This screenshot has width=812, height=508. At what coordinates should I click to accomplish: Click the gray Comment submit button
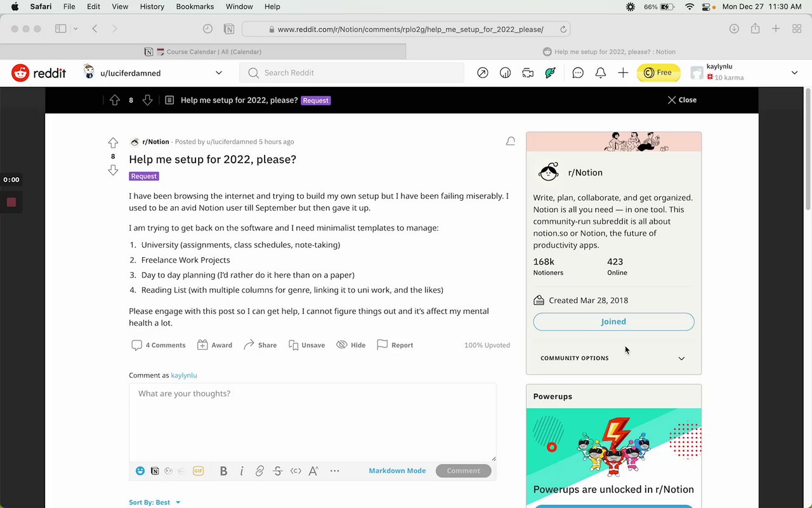(463, 471)
